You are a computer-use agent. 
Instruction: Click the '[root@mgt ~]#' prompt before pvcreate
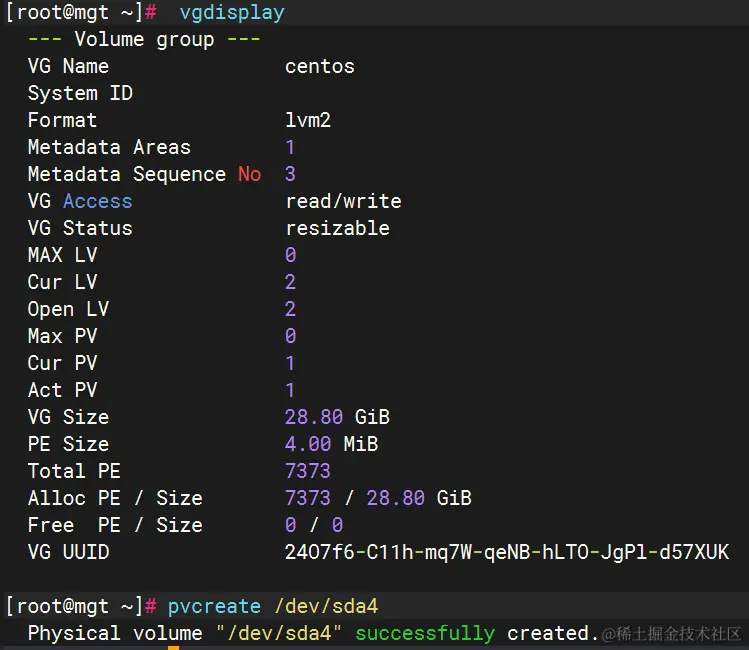pos(81,607)
